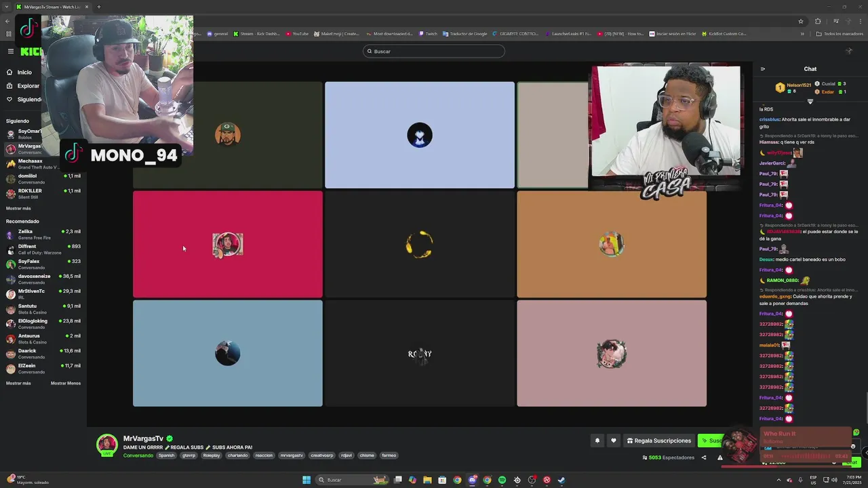Click the report warning triangle icon
The image size is (868, 488).
pyautogui.click(x=719, y=457)
